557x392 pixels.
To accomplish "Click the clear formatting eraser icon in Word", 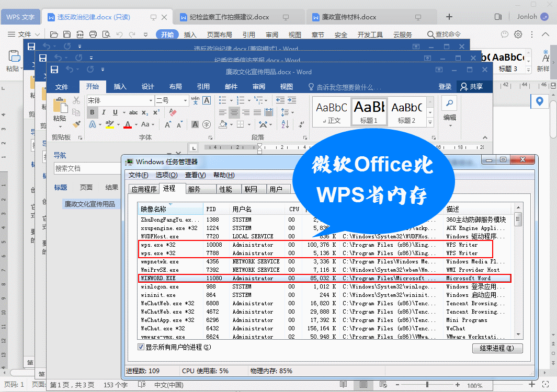I will pyautogui.click(x=173, y=112).
